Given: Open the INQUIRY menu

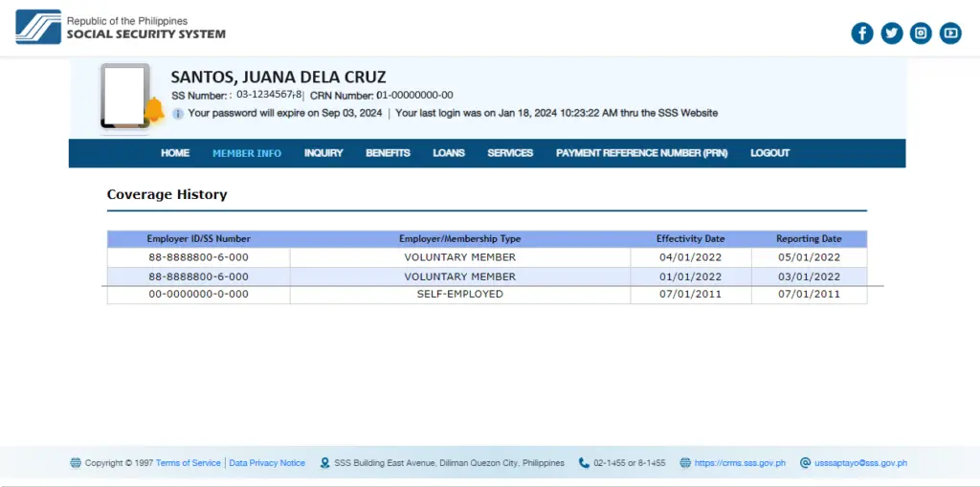Looking at the screenshot, I should [x=323, y=153].
